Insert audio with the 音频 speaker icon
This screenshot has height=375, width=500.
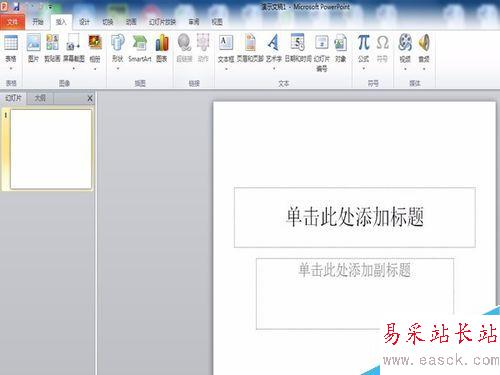pos(424,43)
